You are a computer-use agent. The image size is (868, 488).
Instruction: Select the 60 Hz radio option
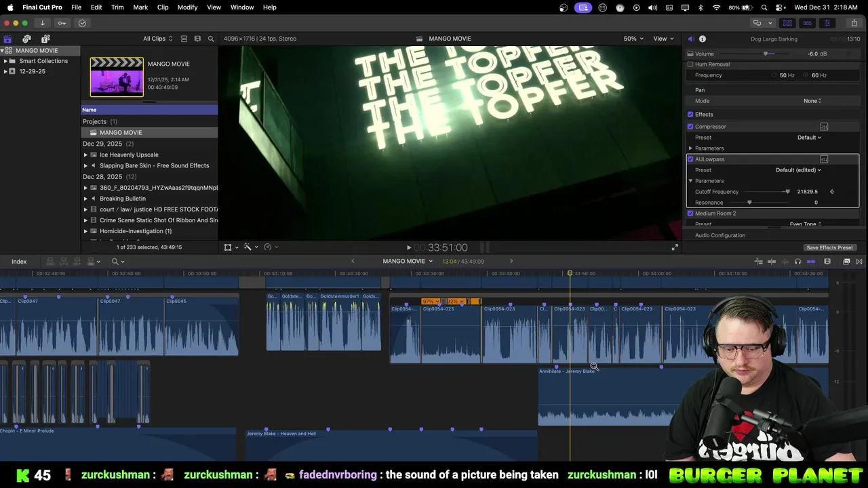(807, 75)
